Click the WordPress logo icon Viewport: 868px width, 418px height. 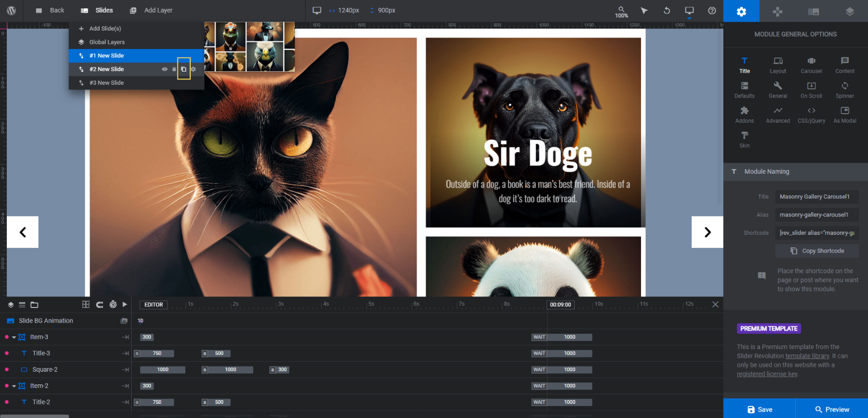[11, 11]
